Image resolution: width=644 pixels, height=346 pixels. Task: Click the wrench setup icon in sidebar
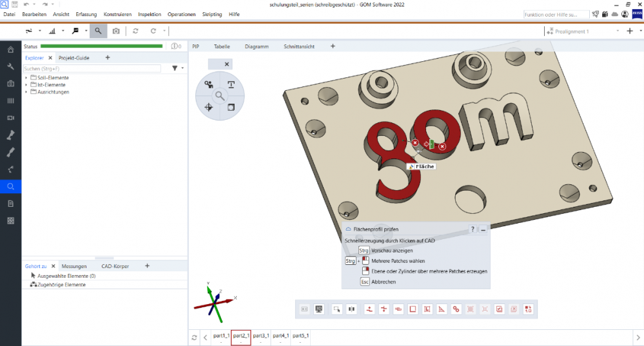10,66
